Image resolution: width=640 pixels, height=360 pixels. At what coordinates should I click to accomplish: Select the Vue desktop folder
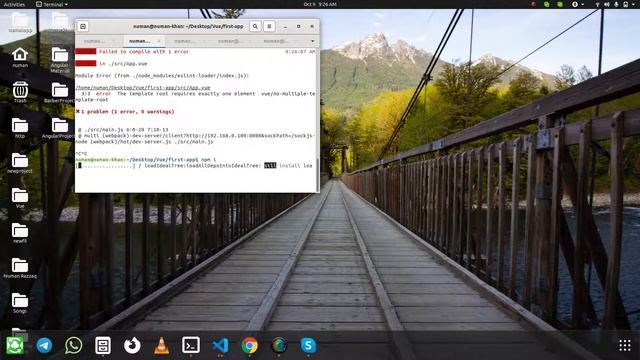(x=20, y=198)
